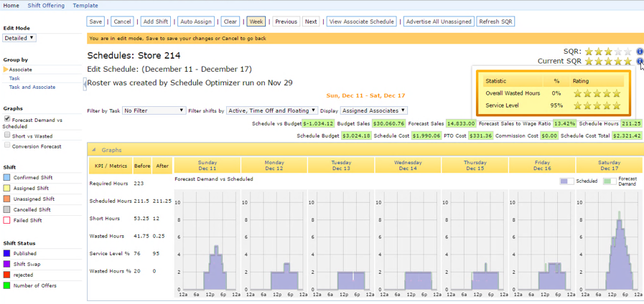Click the Schedule vs Budget value $-1,034.12

(318, 123)
